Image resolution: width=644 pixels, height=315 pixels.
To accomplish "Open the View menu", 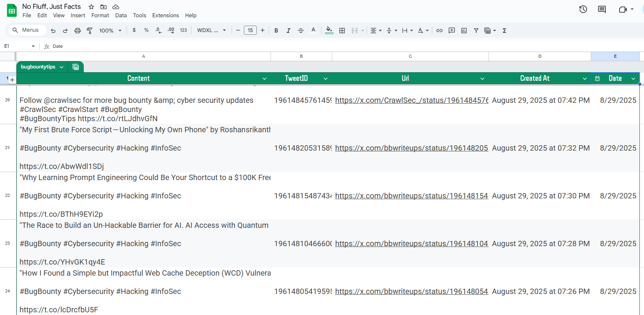I will [59, 15].
